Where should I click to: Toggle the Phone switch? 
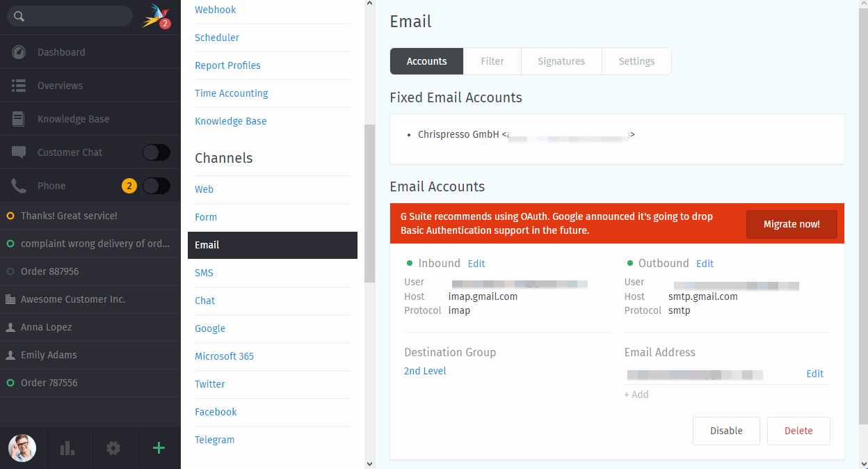point(156,186)
